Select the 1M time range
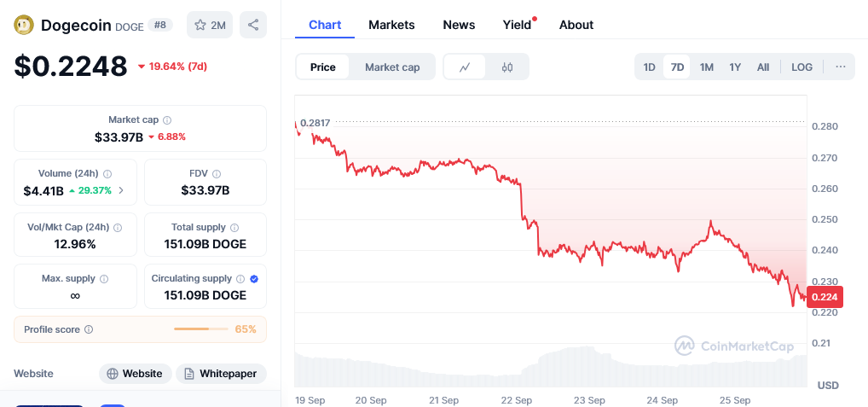This screenshot has height=407, width=868. (706, 67)
